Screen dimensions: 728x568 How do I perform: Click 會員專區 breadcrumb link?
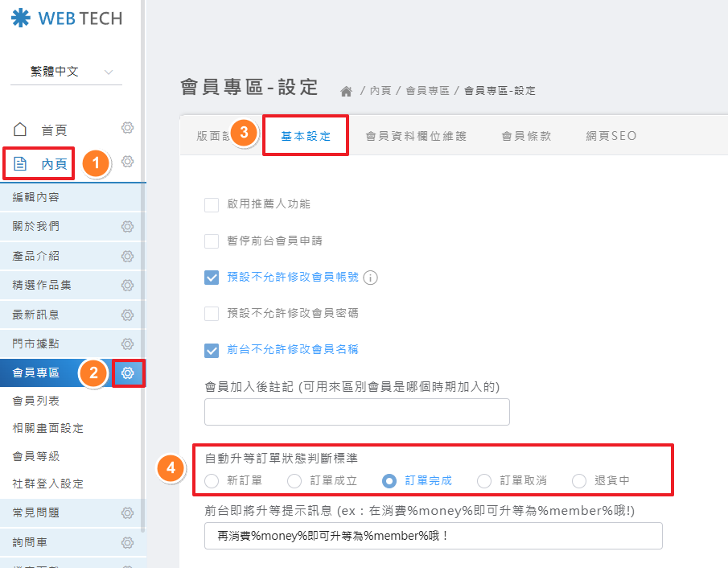427,91
